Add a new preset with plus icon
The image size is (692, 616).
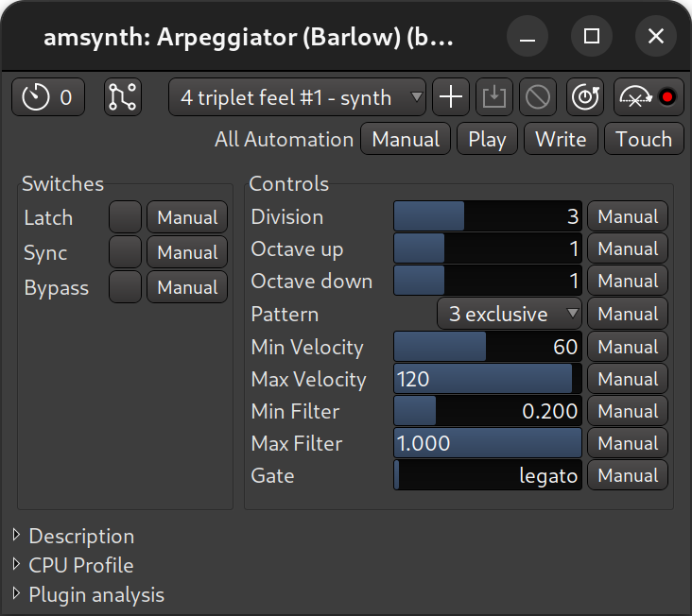click(451, 97)
